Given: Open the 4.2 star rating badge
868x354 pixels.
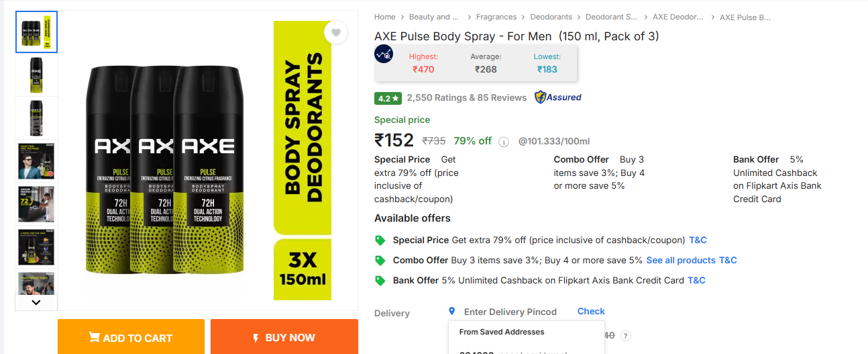Looking at the screenshot, I should tap(388, 98).
